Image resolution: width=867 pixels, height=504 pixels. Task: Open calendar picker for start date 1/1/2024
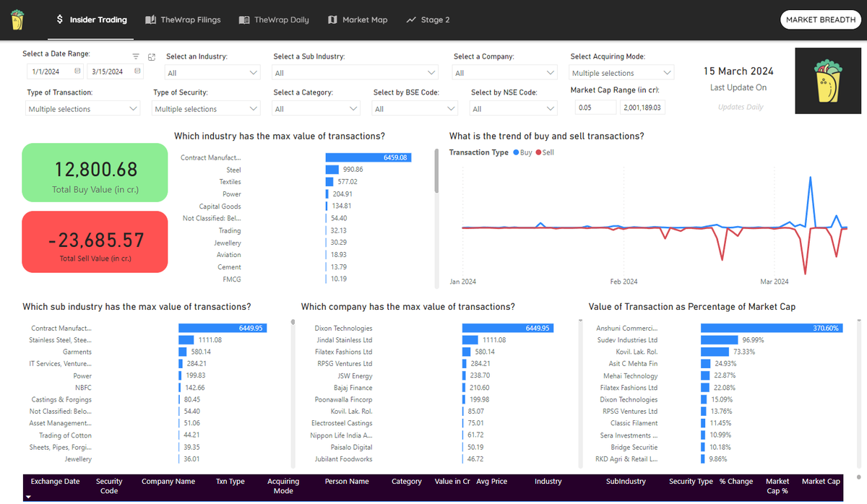[x=77, y=71]
